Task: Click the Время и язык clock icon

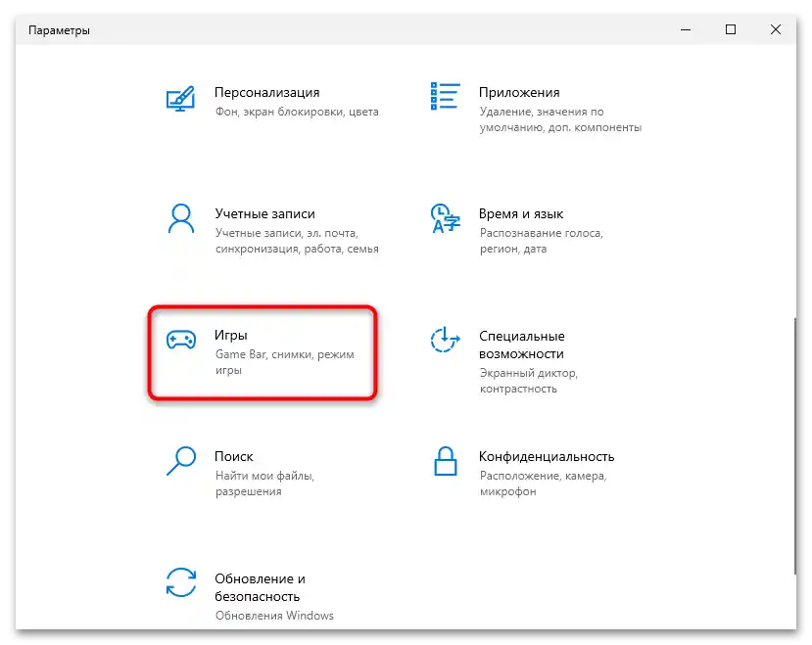Action: click(445, 219)
